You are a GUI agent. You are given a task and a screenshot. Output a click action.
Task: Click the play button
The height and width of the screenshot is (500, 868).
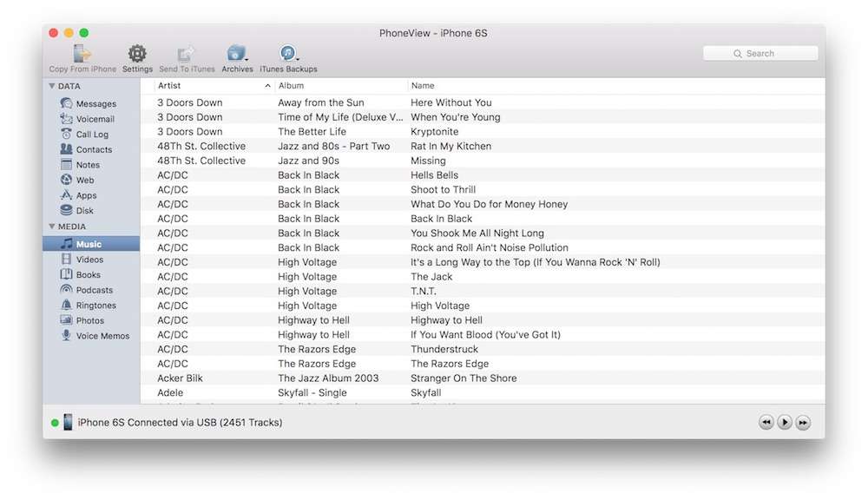tap(785, 423)
